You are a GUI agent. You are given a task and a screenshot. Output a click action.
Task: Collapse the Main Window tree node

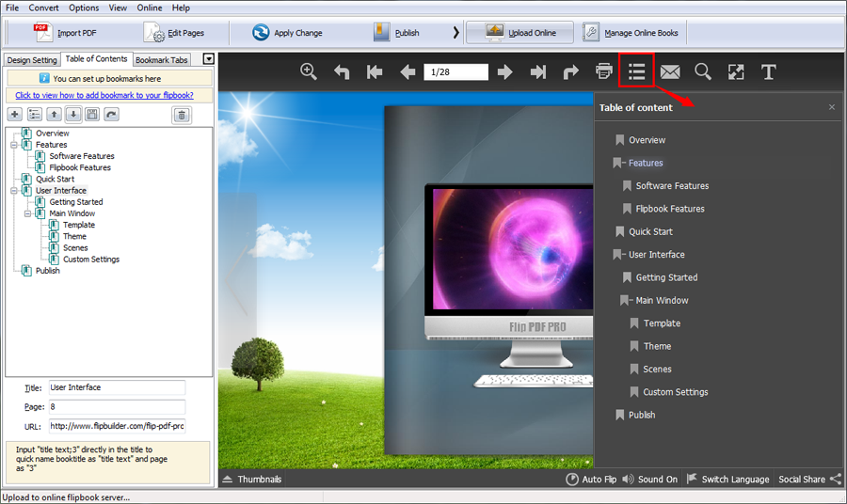28,213
